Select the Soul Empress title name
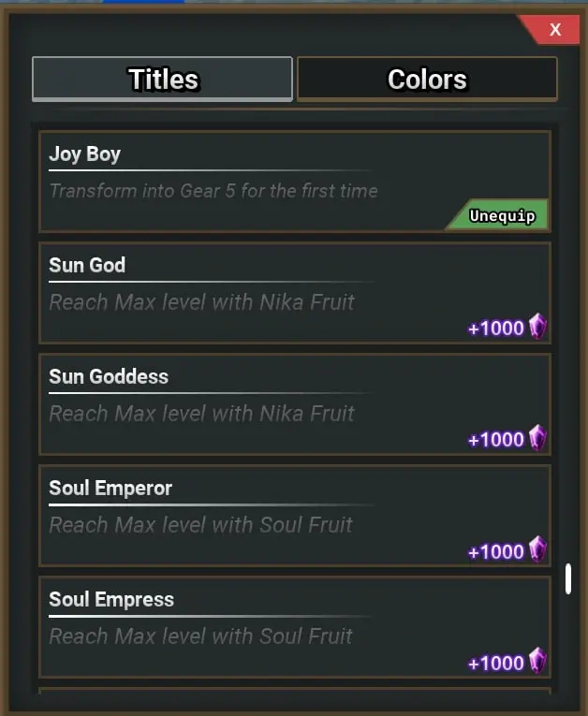Image resolution: width=588 pixels, height=716 pixels. point(111,599)
